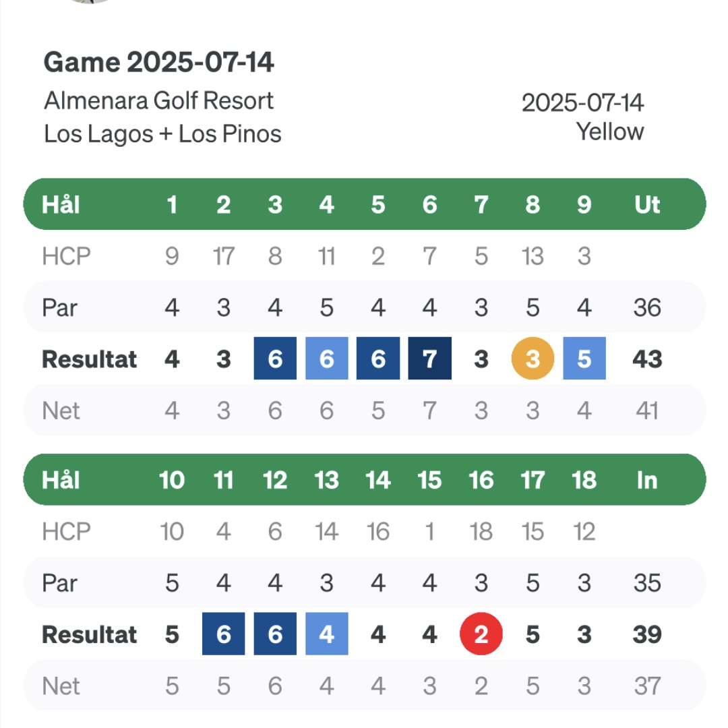Select the bogey score on hole 13
Screen dimensions: 728x728
[326, 634]
